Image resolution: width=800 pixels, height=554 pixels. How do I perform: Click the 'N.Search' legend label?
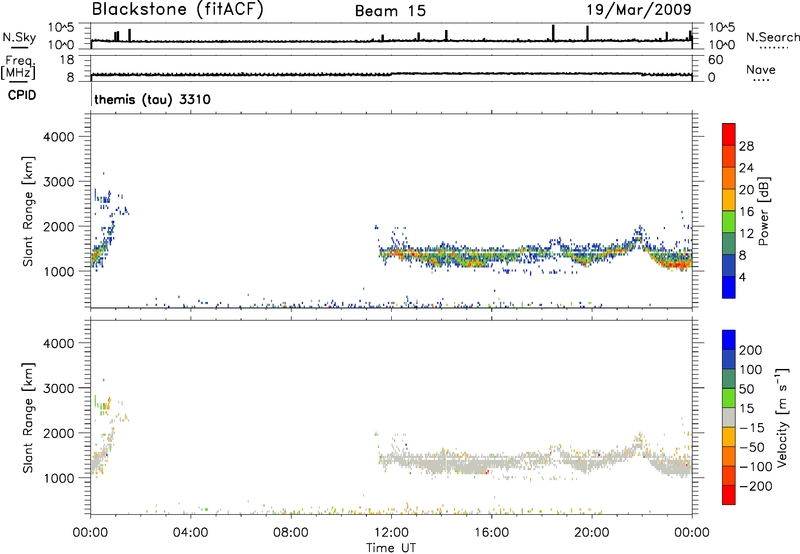coord(772,37)
